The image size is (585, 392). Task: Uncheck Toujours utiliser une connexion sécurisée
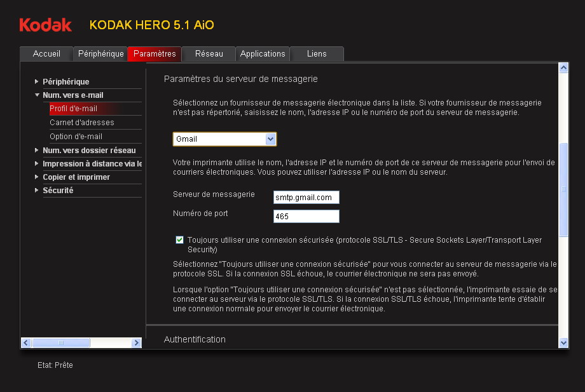[179, 240]
